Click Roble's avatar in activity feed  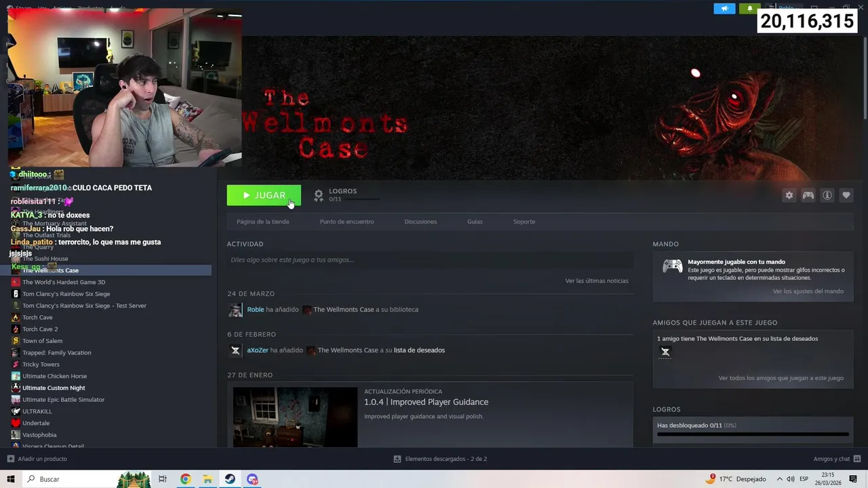(235, 310)
